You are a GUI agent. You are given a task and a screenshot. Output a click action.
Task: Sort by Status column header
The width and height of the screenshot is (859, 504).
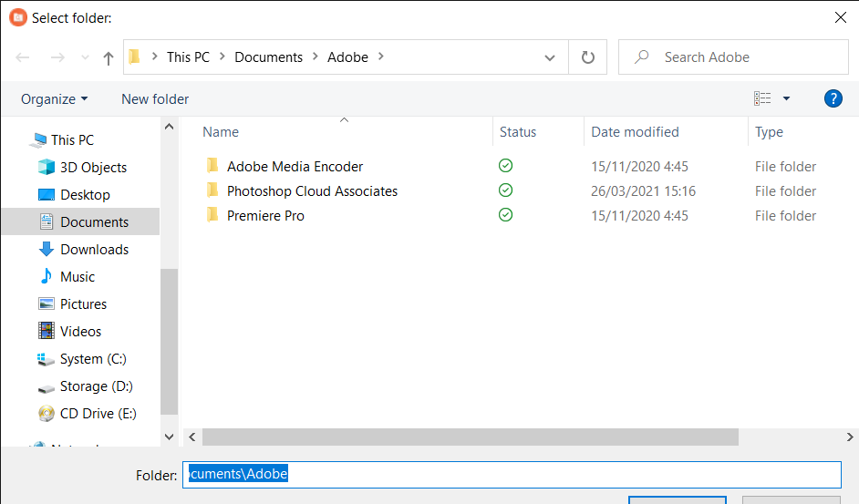coord(518,132)
